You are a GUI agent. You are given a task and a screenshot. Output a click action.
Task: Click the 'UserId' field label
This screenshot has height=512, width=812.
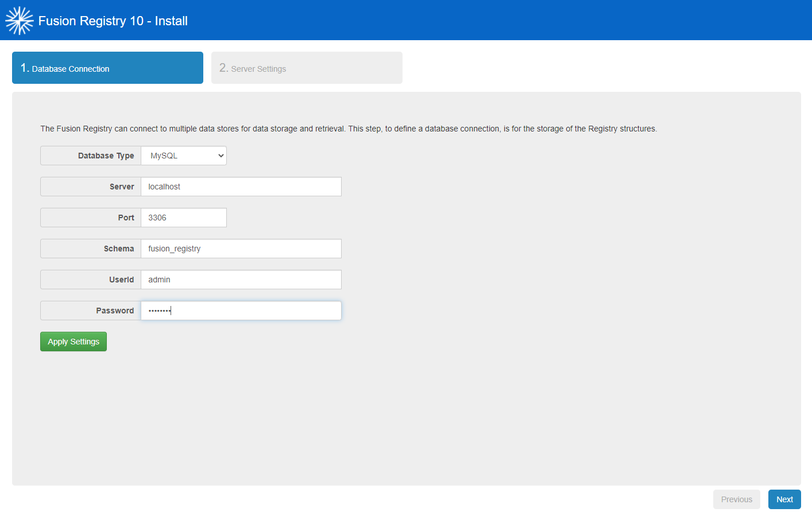tap(121, 280)
